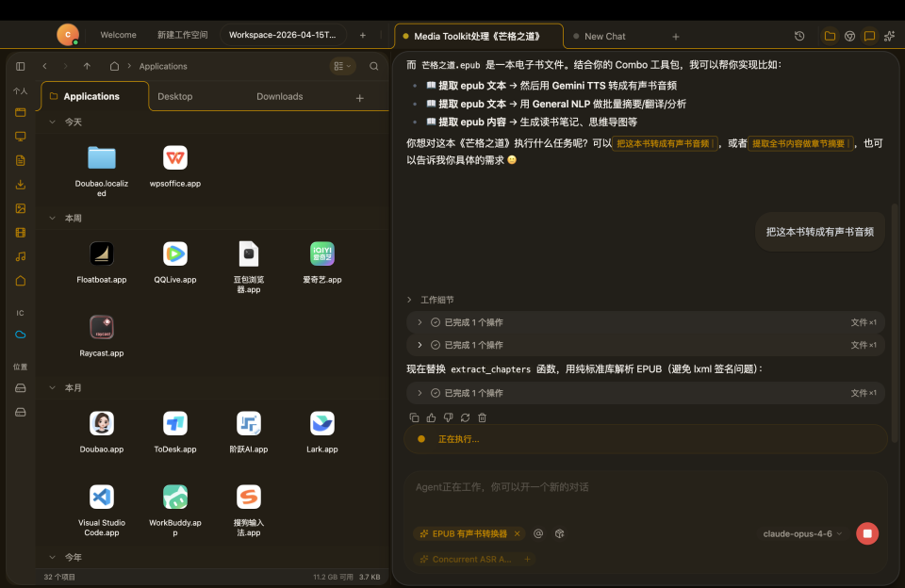Open the Downloads icon in left sidebar
The width and height of the screenshot is (905, 588).
[20, 184]
